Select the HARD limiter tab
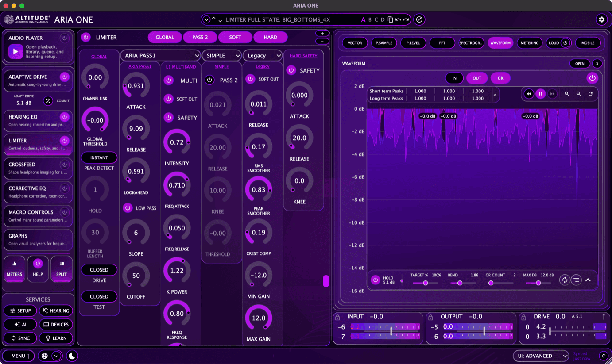612x364 pixels. pyautogui.click(x=271, y=37)
